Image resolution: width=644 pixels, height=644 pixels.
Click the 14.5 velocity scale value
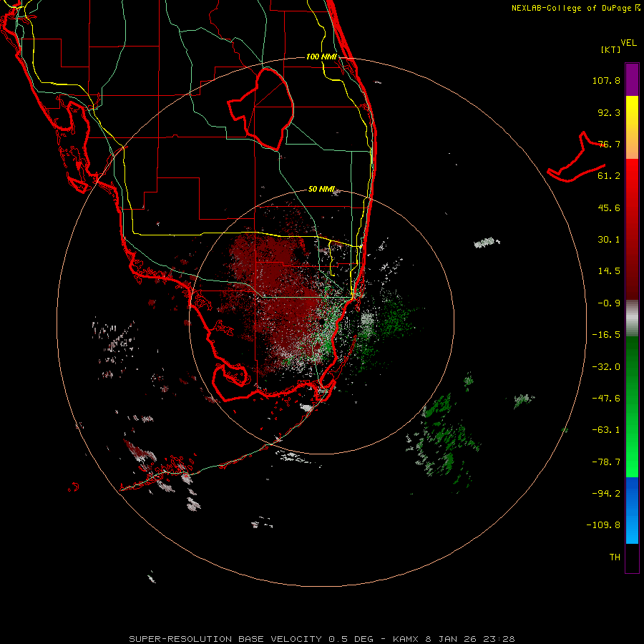coord(609,271)
